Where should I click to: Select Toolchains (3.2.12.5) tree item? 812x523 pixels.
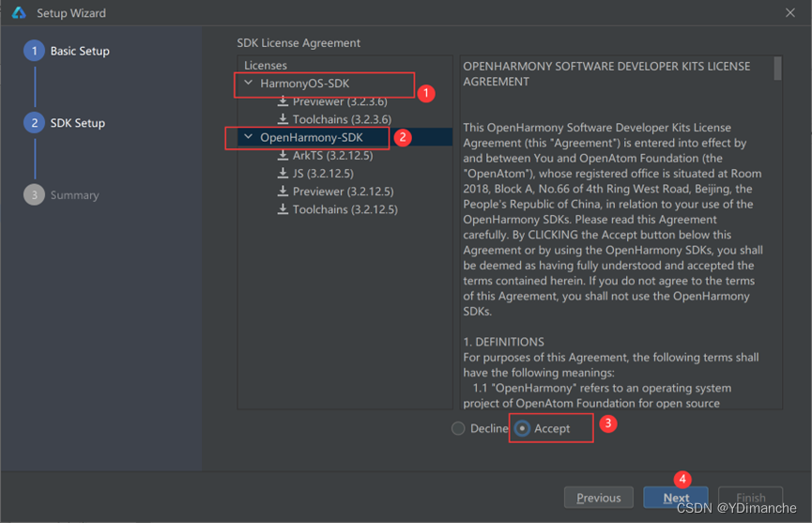345,209
